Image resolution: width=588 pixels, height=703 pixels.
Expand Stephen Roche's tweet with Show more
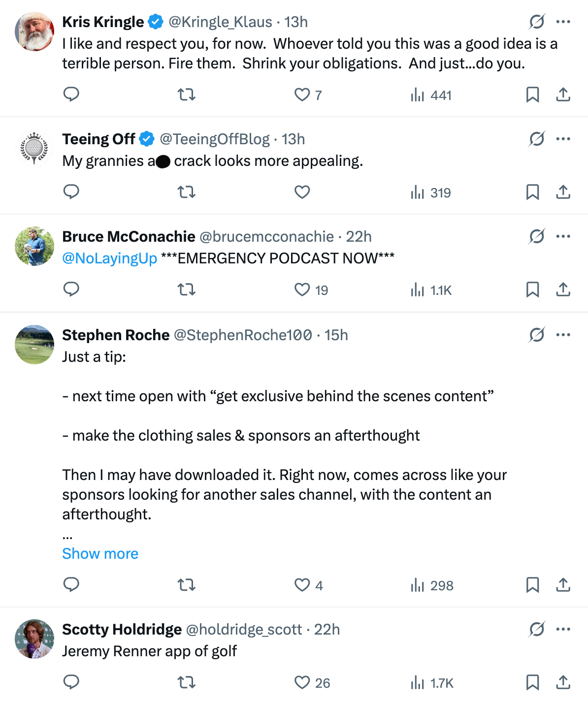pos(100,554)
